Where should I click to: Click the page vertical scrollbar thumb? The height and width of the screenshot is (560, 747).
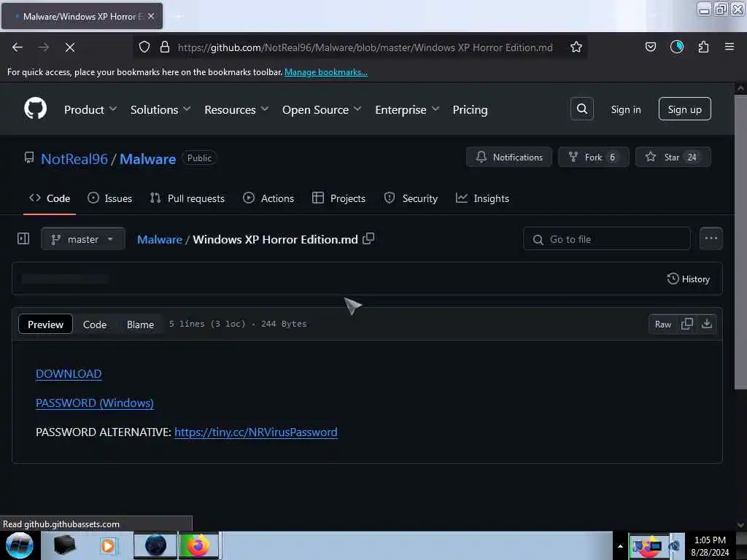[x=740, y=242]
